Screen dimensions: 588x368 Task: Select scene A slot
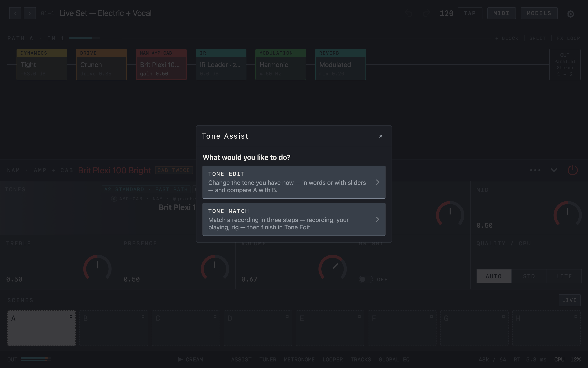tap(42, 328)
